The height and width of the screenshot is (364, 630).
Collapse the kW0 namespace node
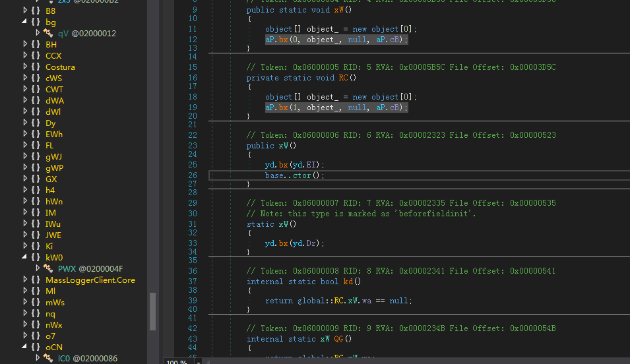24,257
